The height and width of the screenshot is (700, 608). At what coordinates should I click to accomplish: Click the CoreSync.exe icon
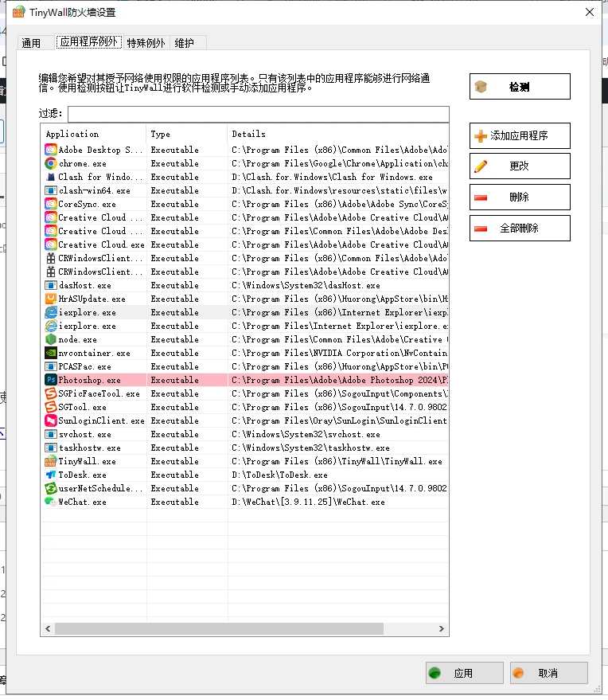click(51, 204)
